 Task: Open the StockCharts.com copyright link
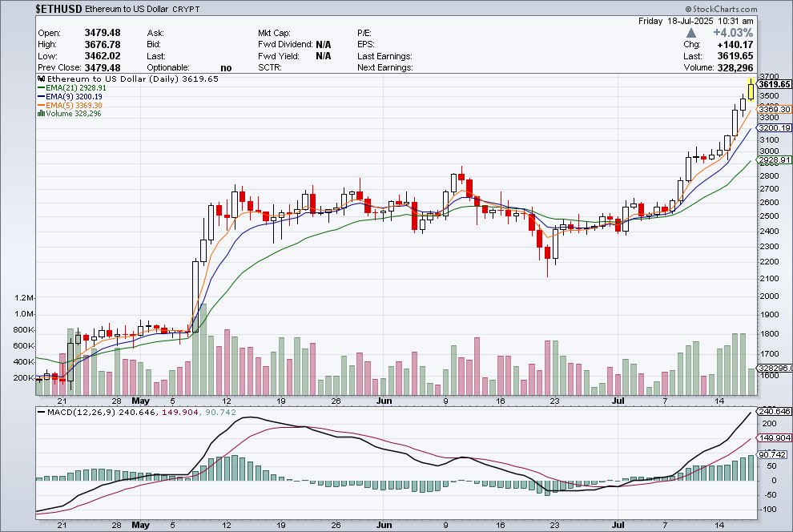721,9
